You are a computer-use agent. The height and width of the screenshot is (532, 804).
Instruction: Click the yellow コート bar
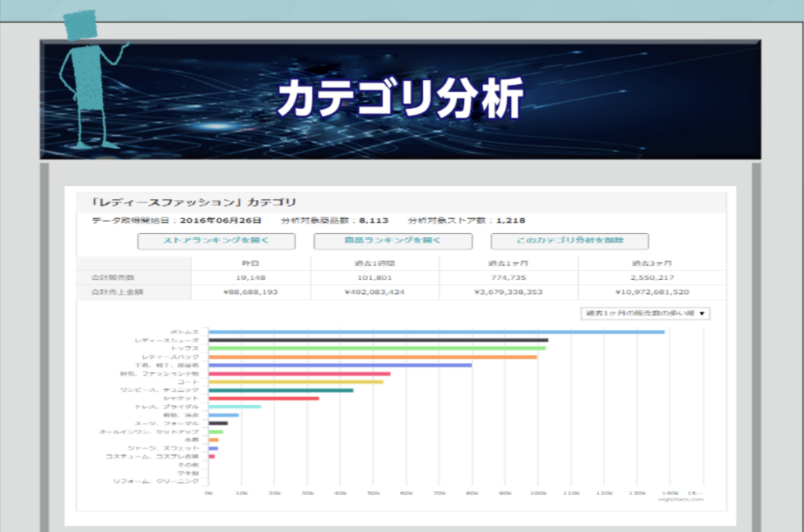point(295,382)
